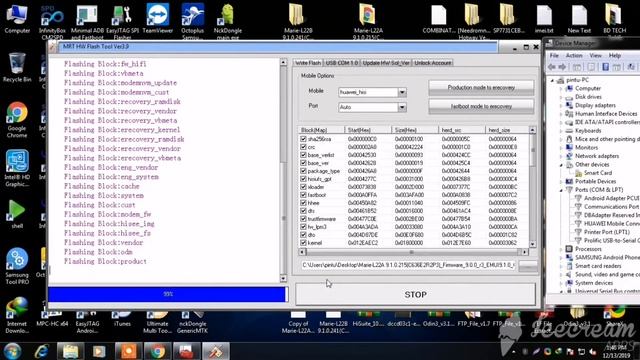Screen dimensions: 640x360
Task: Sort by the Start(Hex) column header
Action: pyautogui.click(x=367, y=130)
